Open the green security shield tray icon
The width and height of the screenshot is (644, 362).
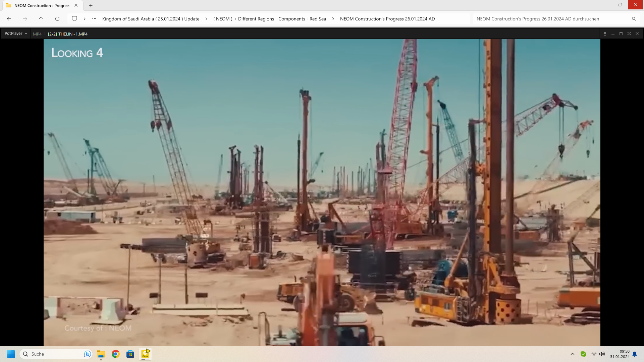(x=583, y=354)
